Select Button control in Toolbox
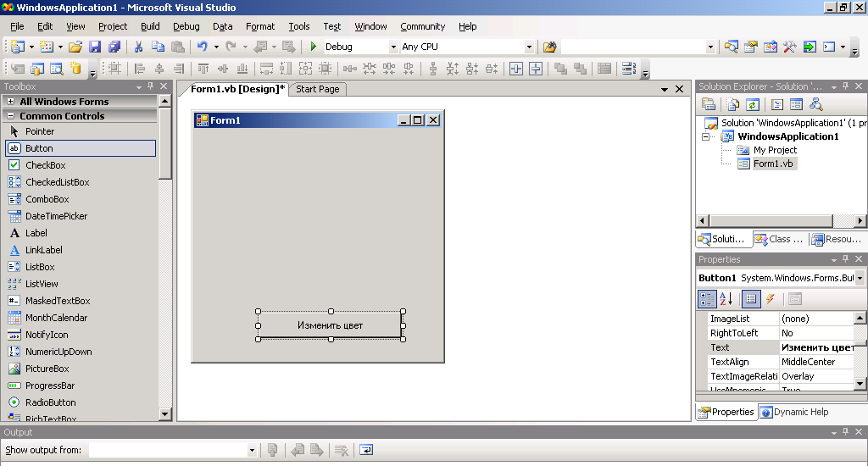Image resolution: width=868 pixels, height=466 pixels. click(x=81, y=148)
